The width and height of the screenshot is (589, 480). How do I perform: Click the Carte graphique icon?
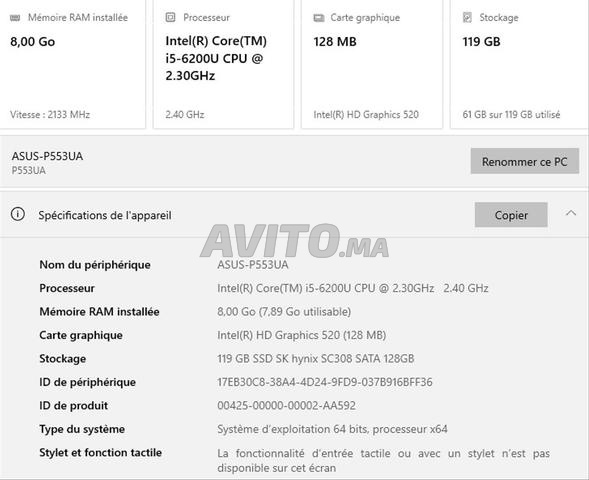[319, 18]
